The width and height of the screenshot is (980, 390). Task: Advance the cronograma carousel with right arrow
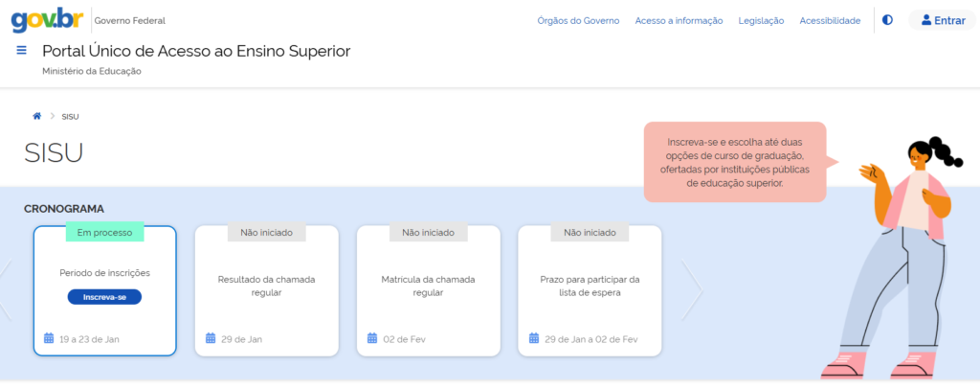[x=691, y=289]
